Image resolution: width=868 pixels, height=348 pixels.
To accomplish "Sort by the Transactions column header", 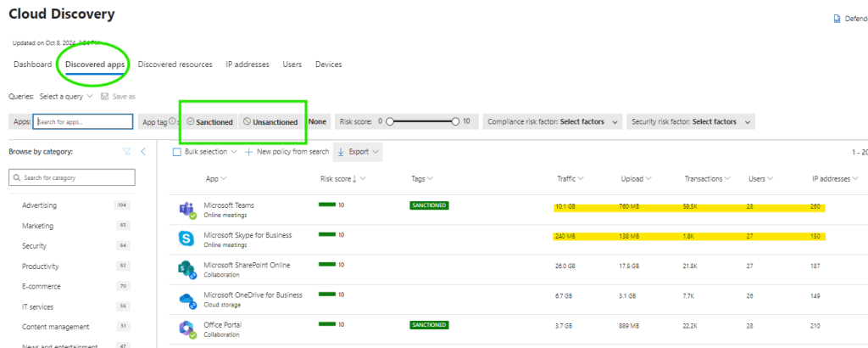I will tap(708, 179).
